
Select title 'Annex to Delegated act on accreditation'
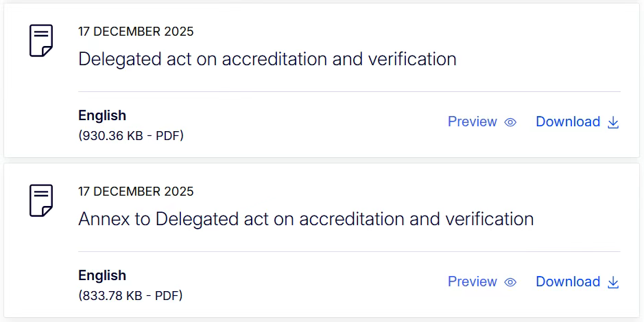(x=306, y=219)
